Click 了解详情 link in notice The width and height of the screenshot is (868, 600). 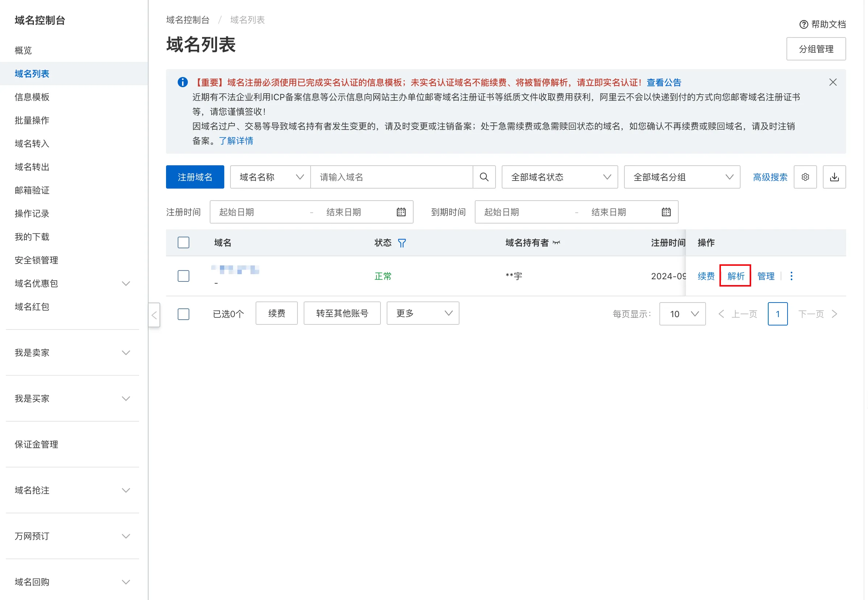click(236, 141)
